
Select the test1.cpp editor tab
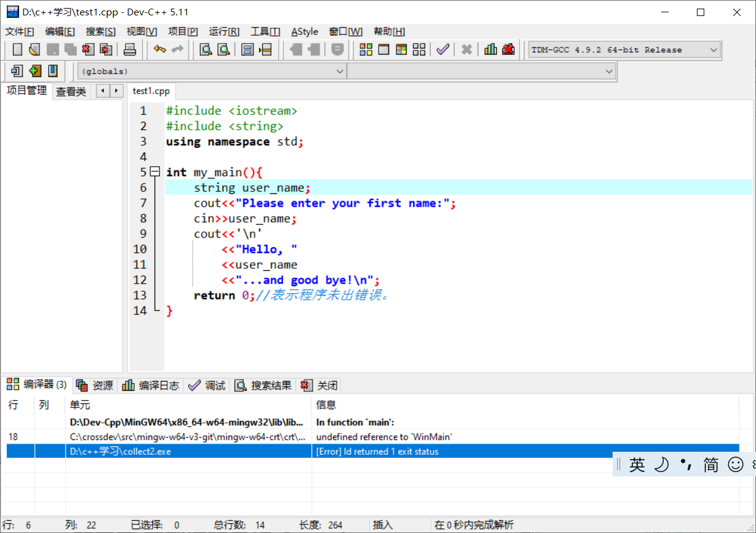[151, 91]
